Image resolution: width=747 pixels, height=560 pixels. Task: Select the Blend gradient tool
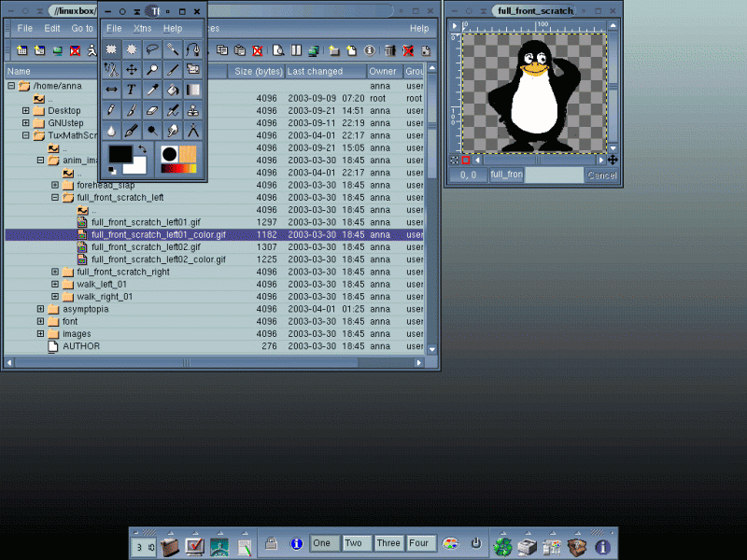coord(193,90)
